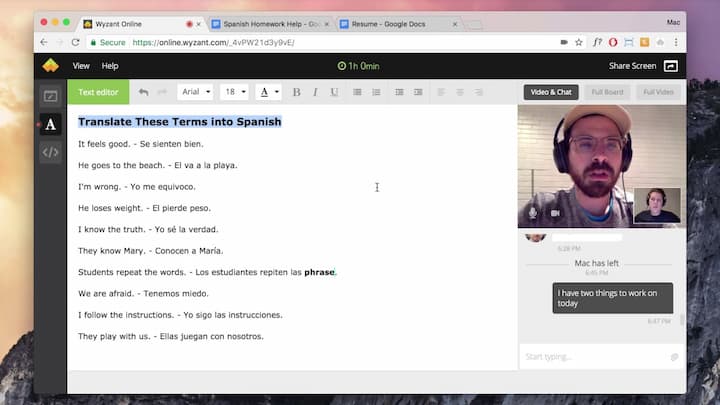Image resolution: width=720 pixels, height=405 pixels.
Task: Open the View menu
Action: pos(81,66)
